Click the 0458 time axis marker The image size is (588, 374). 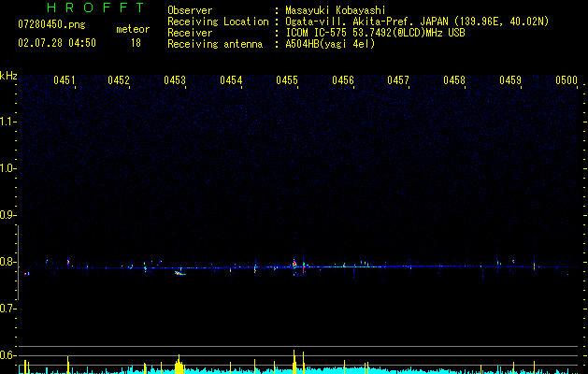coord(454,80)
